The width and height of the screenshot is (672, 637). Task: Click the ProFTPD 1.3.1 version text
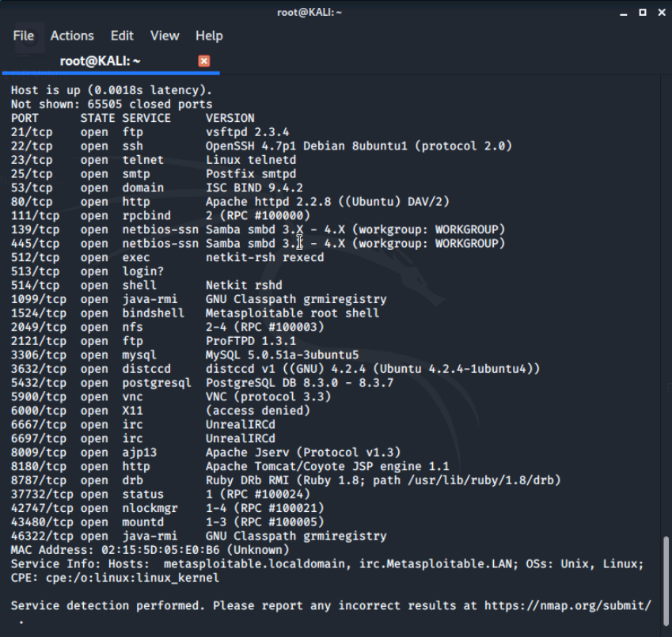coord(251,341)
